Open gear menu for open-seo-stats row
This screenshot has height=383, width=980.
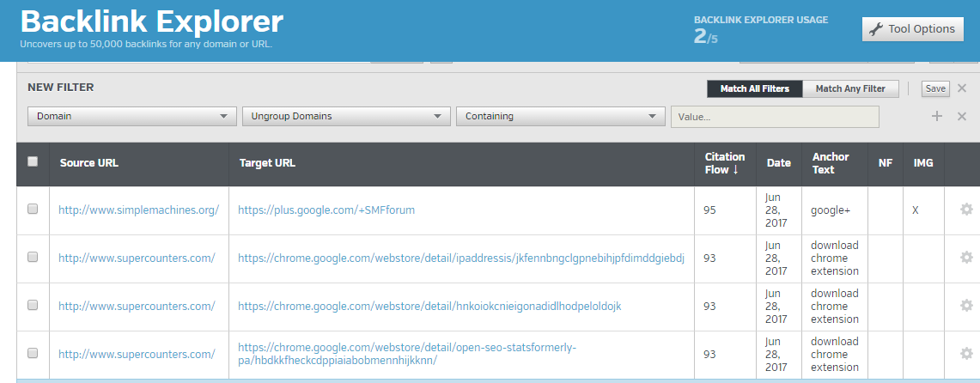click(966, 354)
